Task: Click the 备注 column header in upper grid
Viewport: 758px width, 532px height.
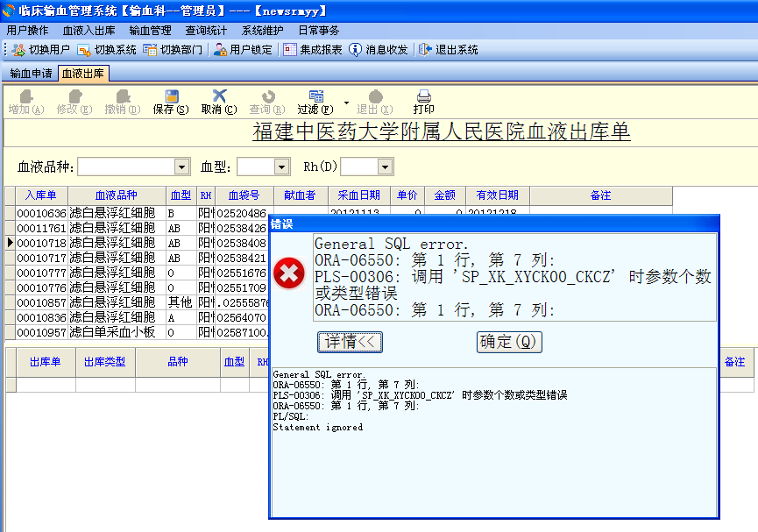Action: click(x=601, y=195)
